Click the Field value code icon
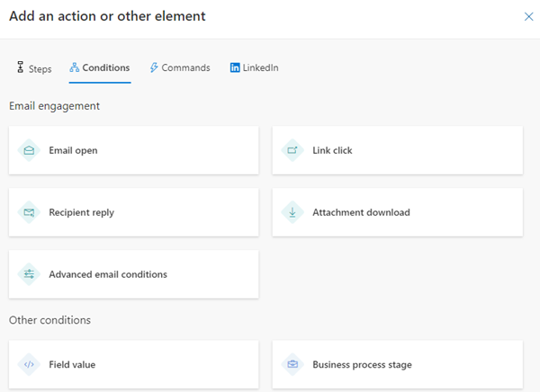 [29, 364]
